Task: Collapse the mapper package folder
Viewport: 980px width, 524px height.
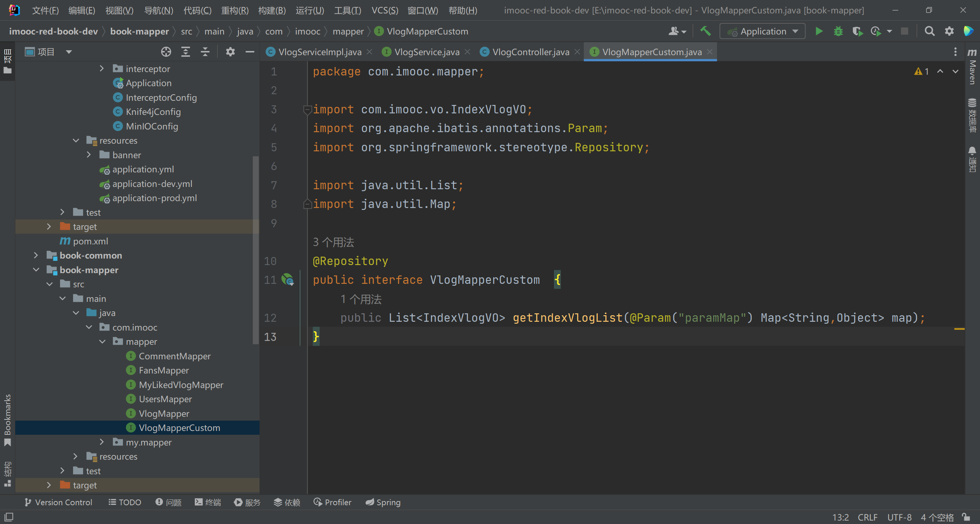Action: 102,342
